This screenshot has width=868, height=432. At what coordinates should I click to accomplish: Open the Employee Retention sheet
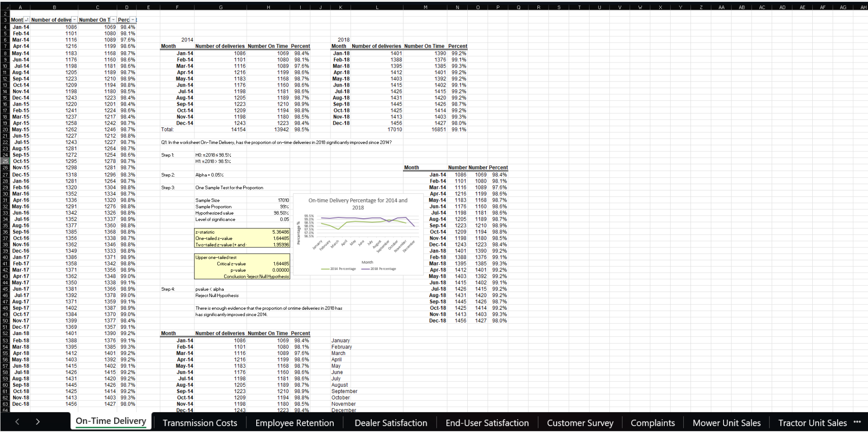(x=294, y=422)
